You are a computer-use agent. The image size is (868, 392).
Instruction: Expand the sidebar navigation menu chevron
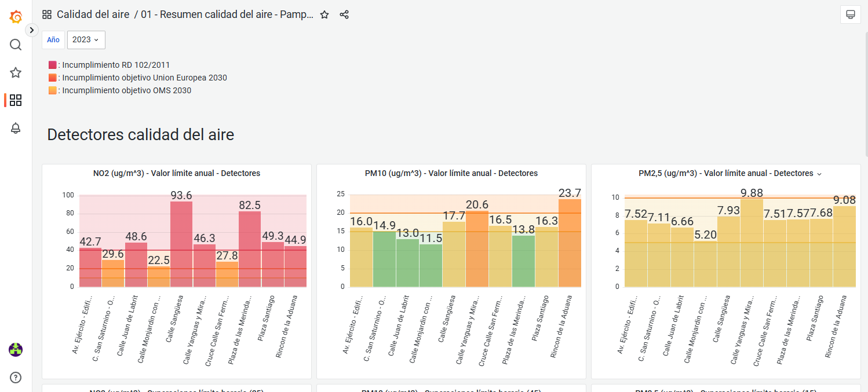pyautogui.click(x=31, y=30)
